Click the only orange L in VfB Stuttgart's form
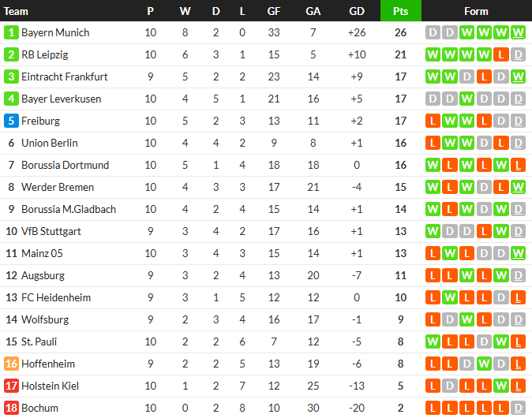The width and height of the screenshot is (532, 418). click(483, 232)
